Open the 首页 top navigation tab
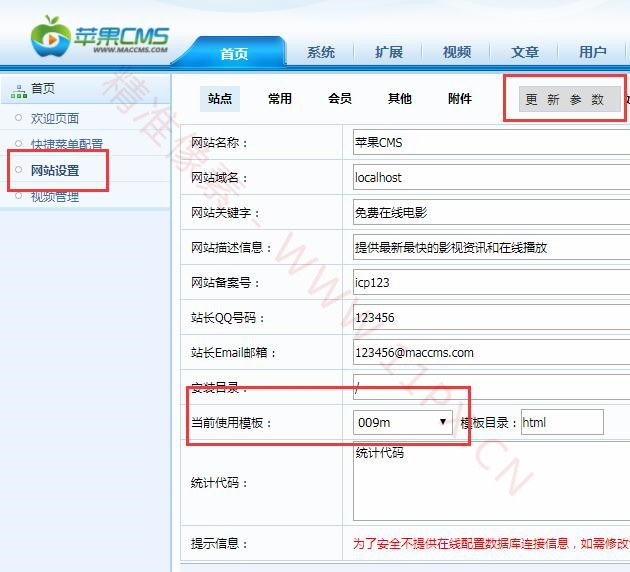 pos(234,54)
